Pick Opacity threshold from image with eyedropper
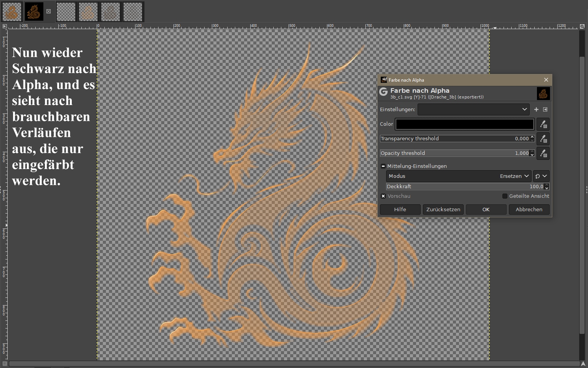588x368 pixels. click(x=543, y=153)
